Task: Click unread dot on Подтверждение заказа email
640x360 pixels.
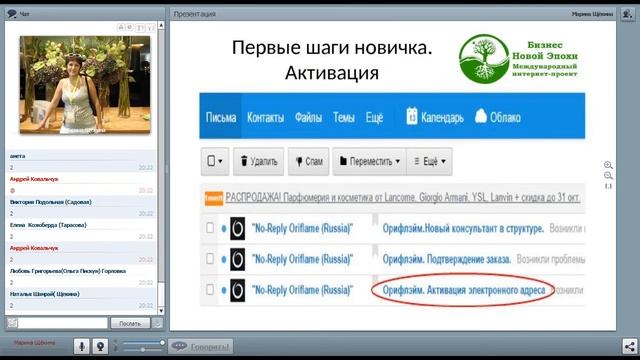Action: [224, 260]
